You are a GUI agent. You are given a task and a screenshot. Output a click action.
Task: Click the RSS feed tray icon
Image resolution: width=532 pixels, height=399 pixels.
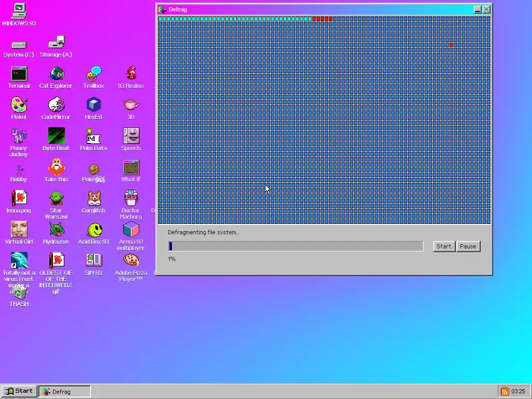coord(505,392)
